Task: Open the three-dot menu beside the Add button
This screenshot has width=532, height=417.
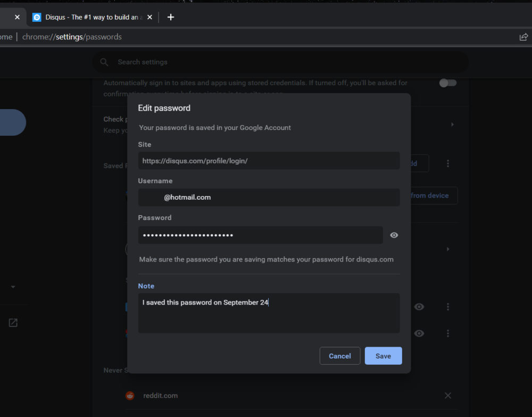Action: point(448,163)
